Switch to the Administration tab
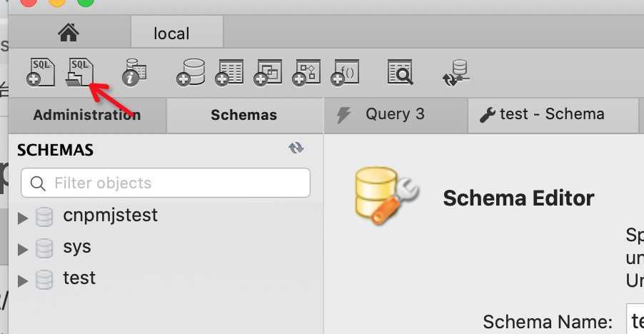This screenshot has height=334, width=644. [x=87, y=116]
